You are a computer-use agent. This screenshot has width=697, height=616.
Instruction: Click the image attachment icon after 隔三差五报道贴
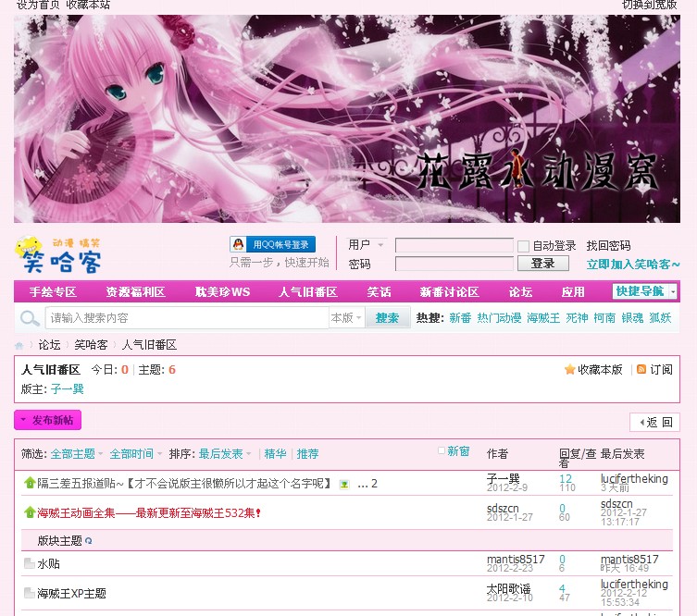[x=344, y=485]
